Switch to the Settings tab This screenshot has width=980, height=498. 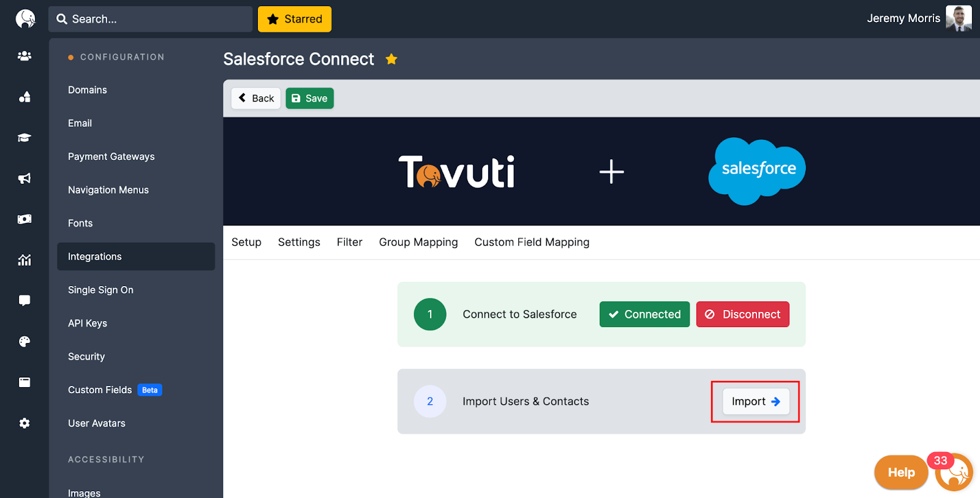click(299, 242)
